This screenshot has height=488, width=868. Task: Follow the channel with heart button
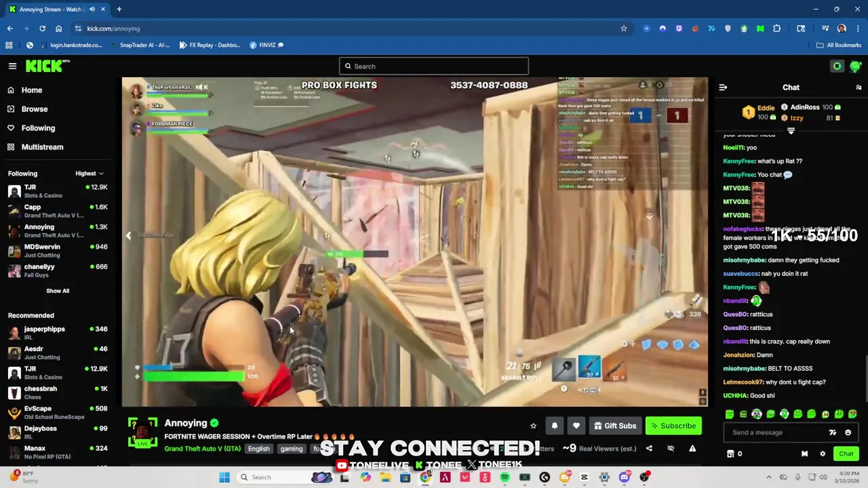tap(576, 426)
